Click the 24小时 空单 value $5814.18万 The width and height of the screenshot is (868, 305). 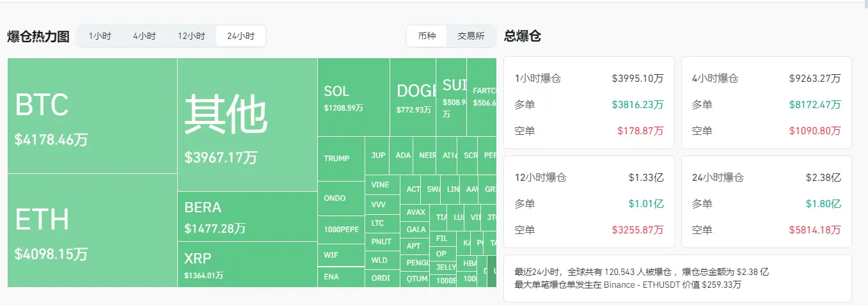coord(815,230)
